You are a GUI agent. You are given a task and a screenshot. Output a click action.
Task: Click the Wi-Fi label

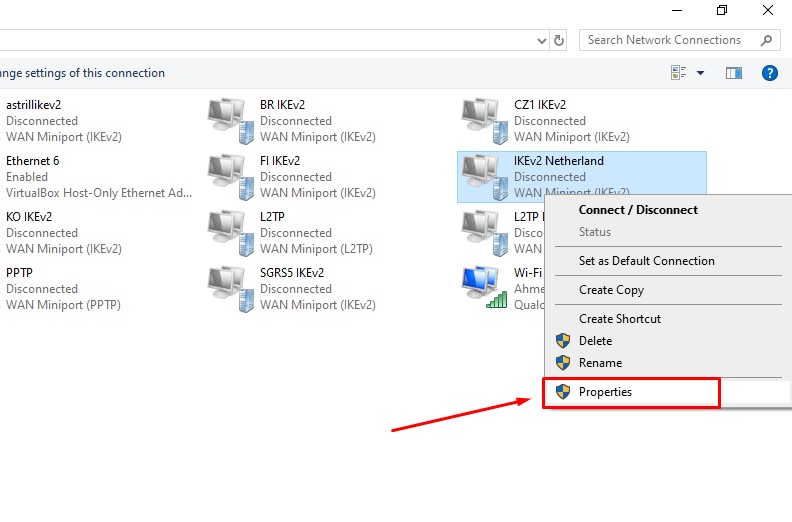click(528, 273)
